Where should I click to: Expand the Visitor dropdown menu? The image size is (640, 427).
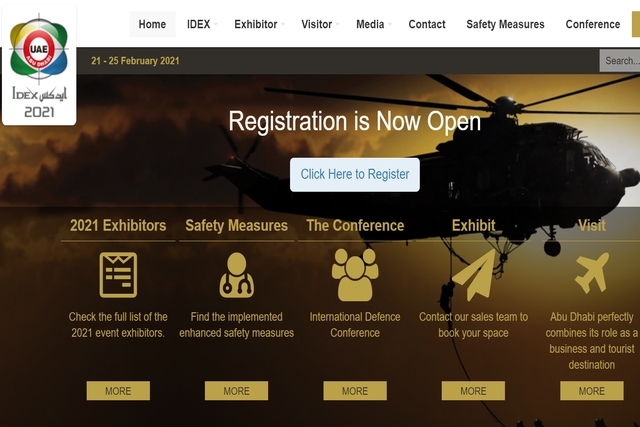click(x=320, y=24)
